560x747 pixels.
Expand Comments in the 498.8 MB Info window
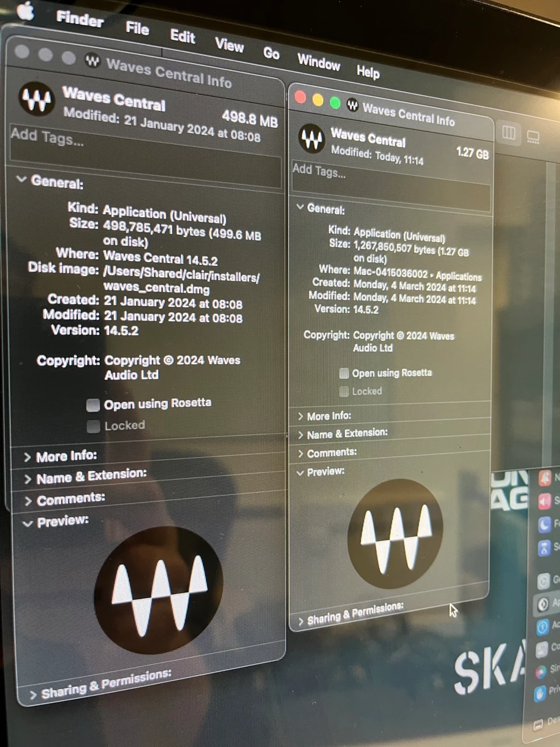coord(28,501)
